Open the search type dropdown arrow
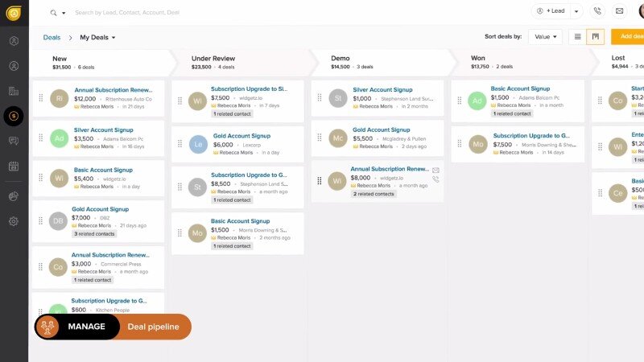The image size is (644, 362). pos(64,14)
